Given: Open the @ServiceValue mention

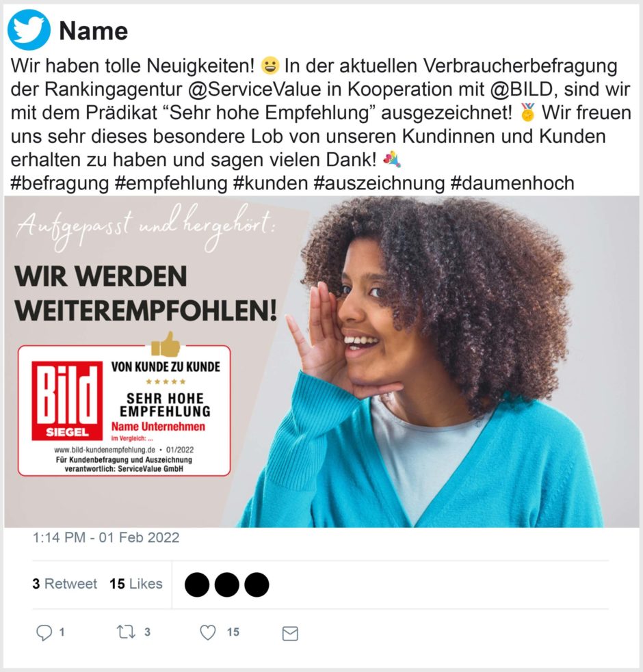Looking at the screenshot, I should pyautogui.click(x=254, y=90).
